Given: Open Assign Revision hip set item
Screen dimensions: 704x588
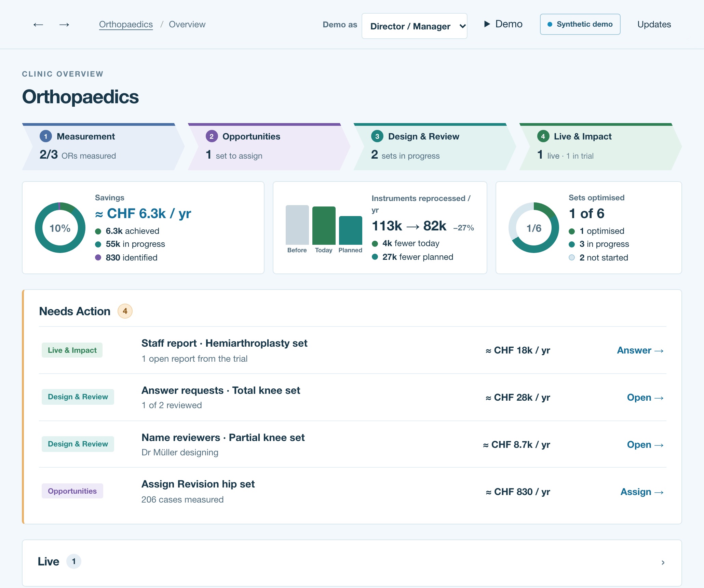Looking at the screenshot, I should coord(198,484).
